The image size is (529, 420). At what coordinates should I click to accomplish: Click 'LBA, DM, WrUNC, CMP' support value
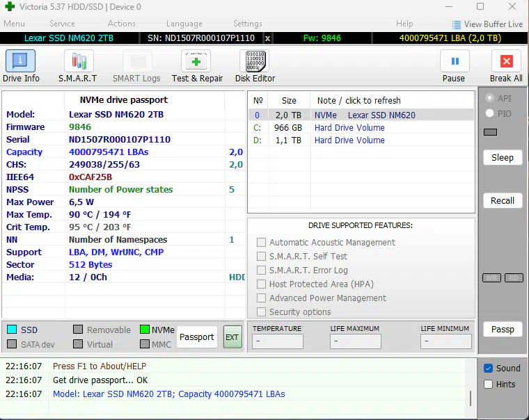(x=116, y=252)
